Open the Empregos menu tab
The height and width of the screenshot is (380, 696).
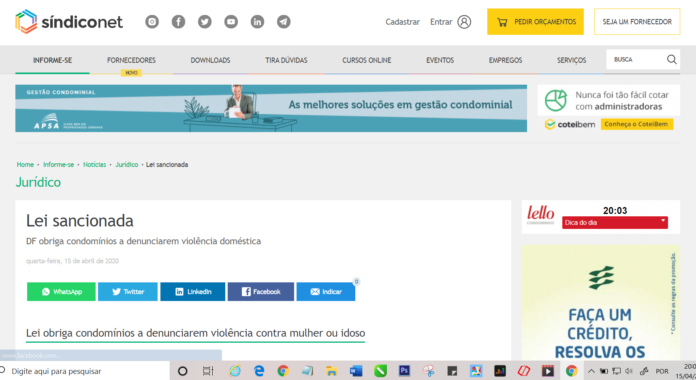[x=506, y=60]
